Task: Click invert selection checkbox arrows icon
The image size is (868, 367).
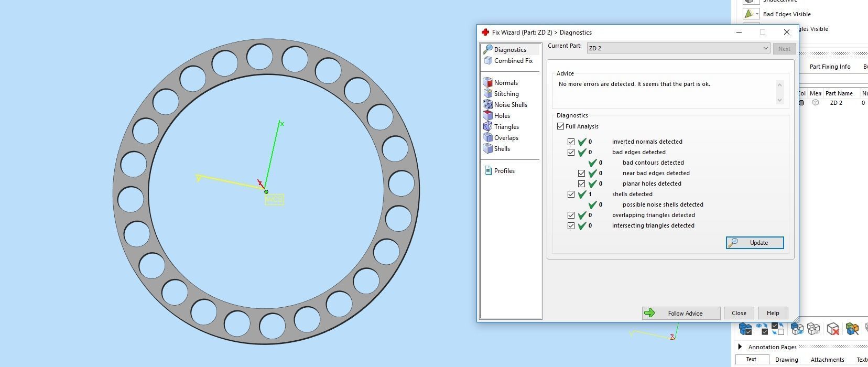Action: [778, 329]
